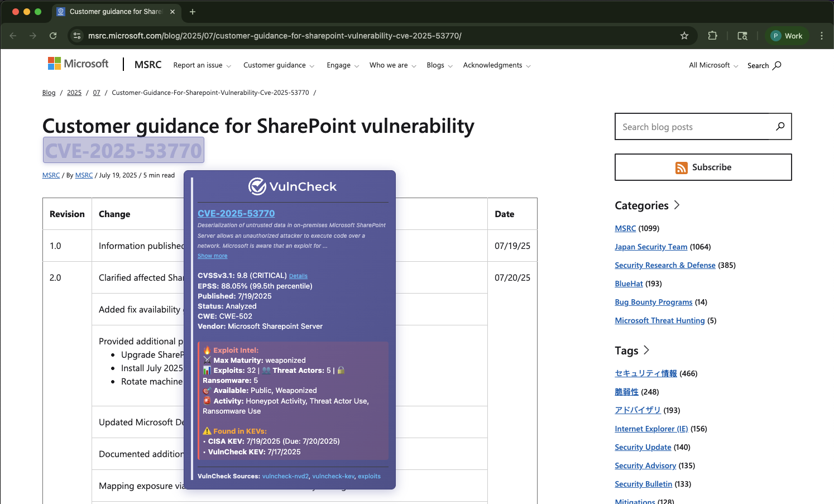
Task: Click the site information icon in address bar
Action: coord(78,36)
